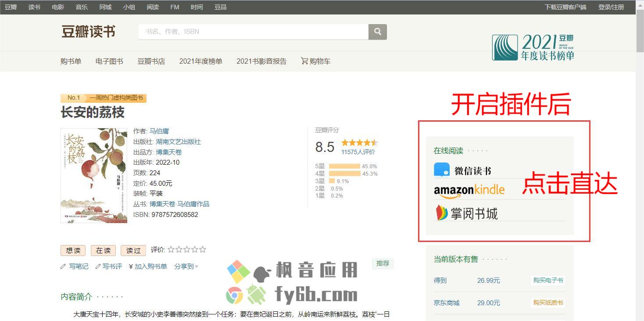644x321 pixels.
Task: Open the 微信读书 reading link
Action: point(462,170)
